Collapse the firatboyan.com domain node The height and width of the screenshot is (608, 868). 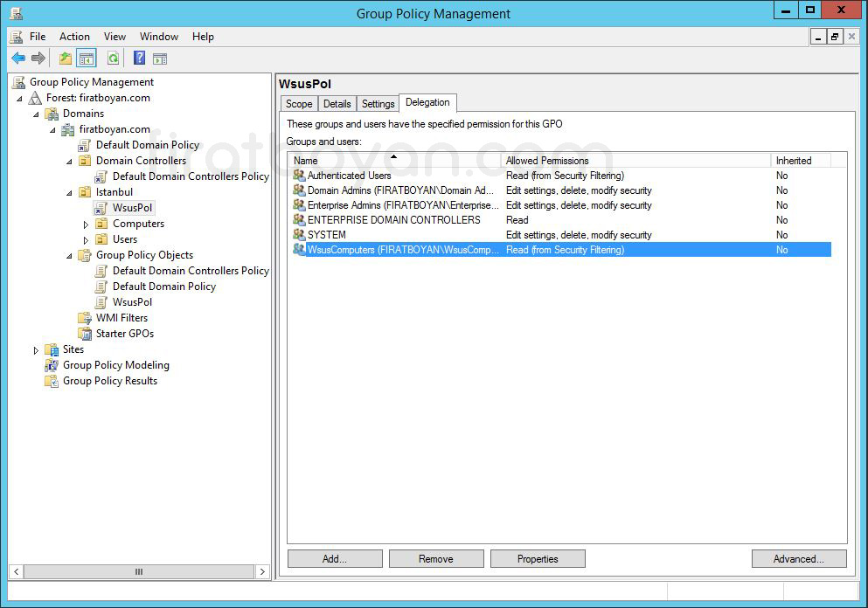(52, 130)
